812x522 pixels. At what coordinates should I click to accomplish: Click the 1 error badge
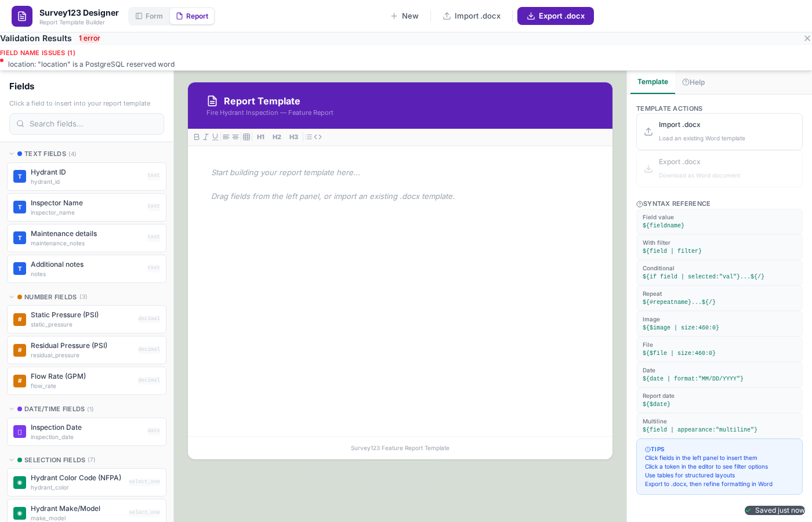(x=89, y=38)
